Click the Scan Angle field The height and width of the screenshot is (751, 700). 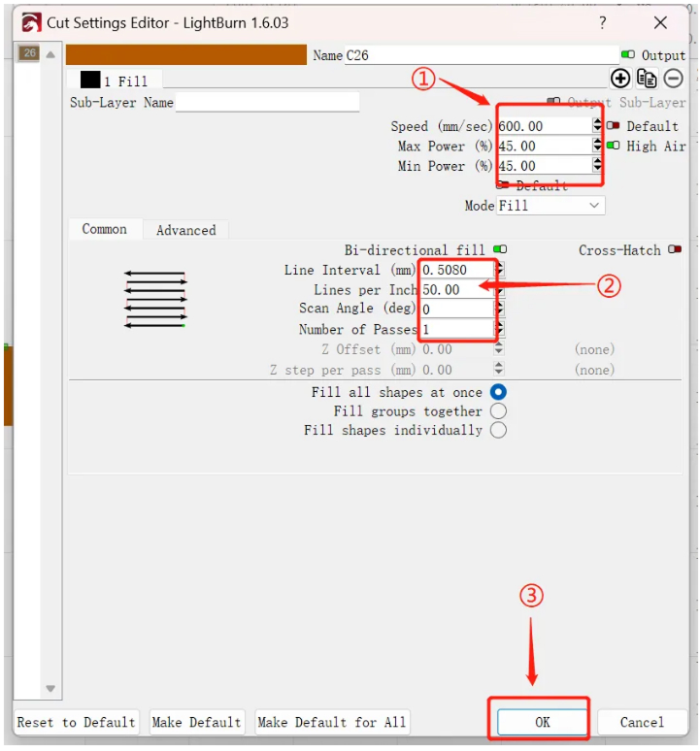457,309
